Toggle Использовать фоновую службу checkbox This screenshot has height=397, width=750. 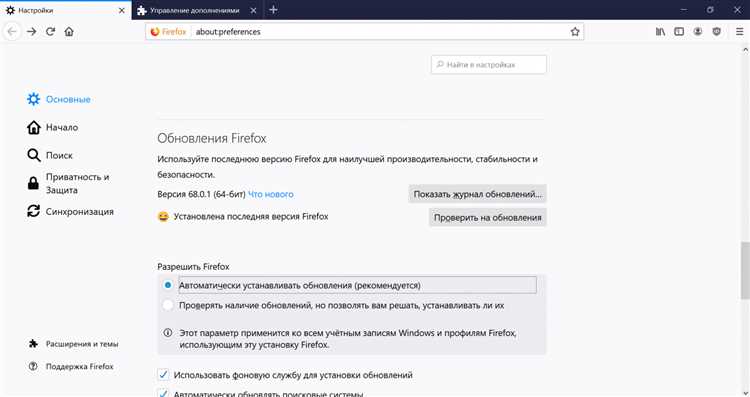coord(163,375)
